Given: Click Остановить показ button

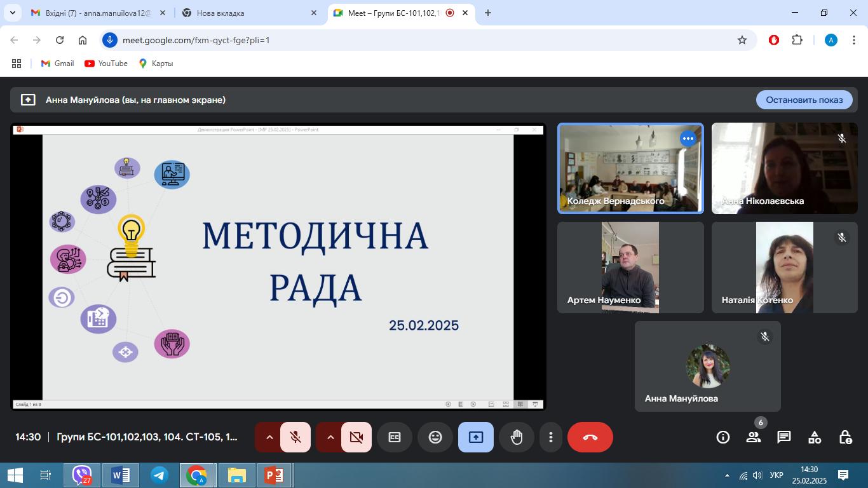Looking at the screenshot, I should coord(804,100).
